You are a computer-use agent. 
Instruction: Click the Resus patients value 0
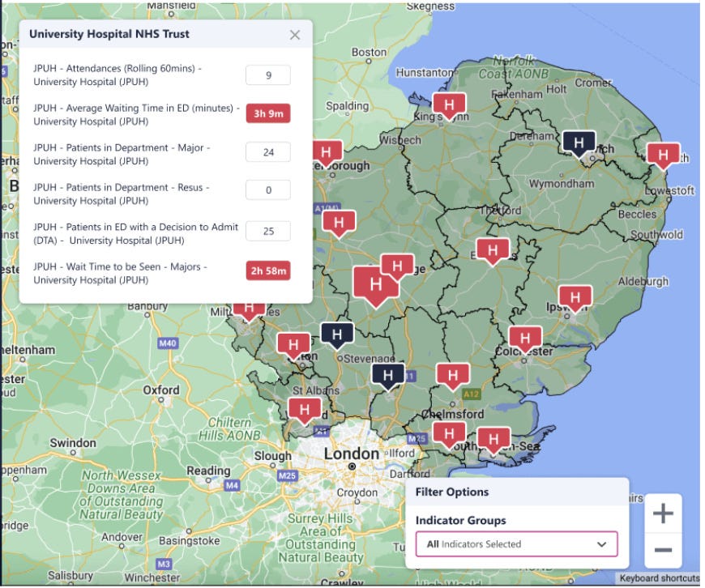point(268,190)
